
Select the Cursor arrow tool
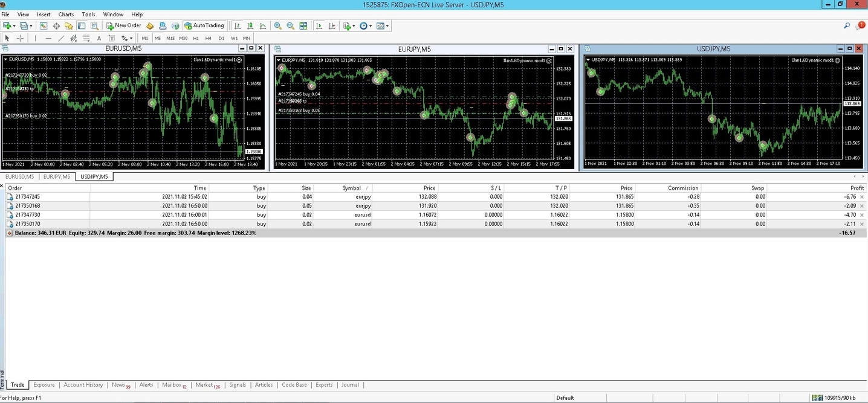point(7,38)
